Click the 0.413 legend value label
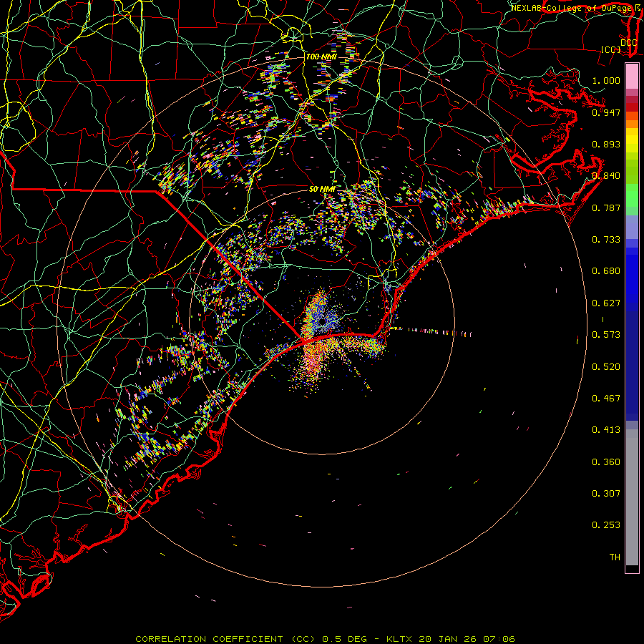The height and width of the screenshot is (644, 644). click(606, 430)
